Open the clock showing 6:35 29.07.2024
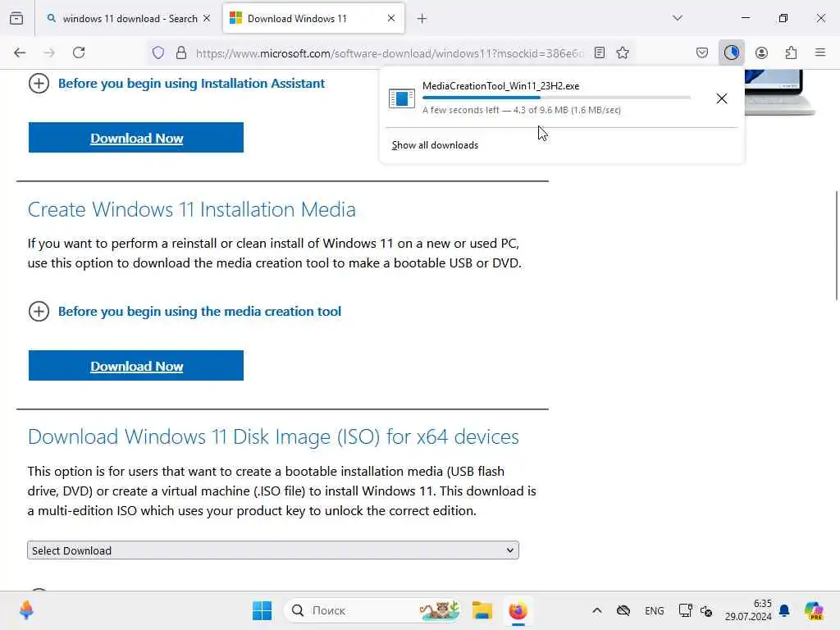The image size is (840, 630). pyautogui.click(x=748, y=610)
